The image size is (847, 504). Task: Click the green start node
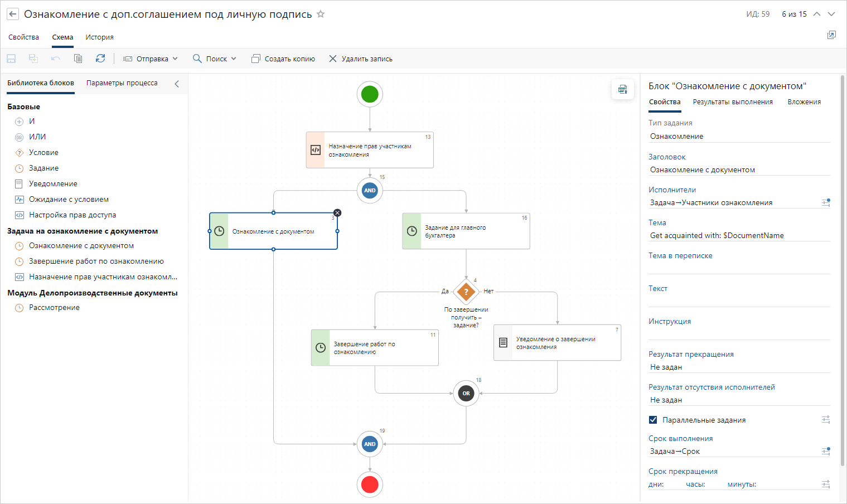370,94
